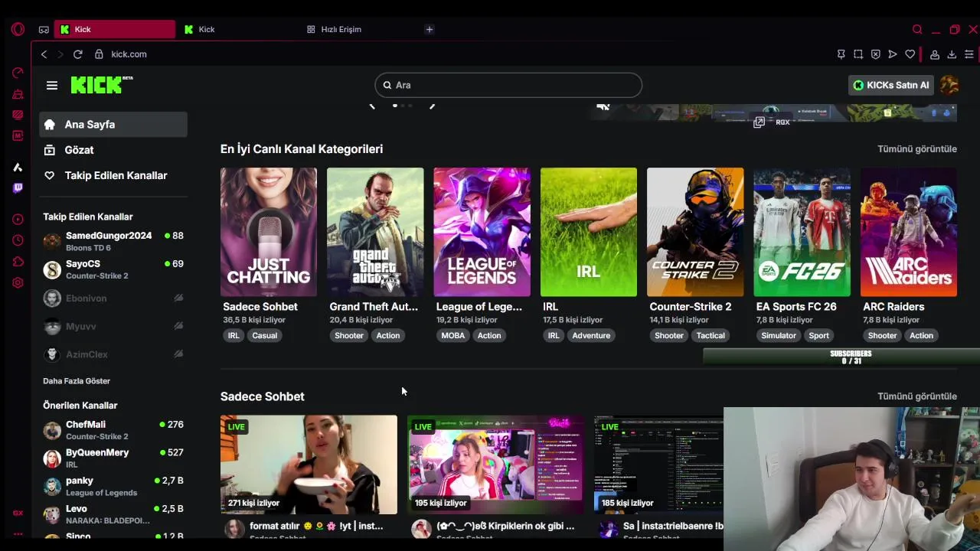The width and height of the screenshot is (980, 551).
Task: Open the IRL category card
Action: click(589, 232)
